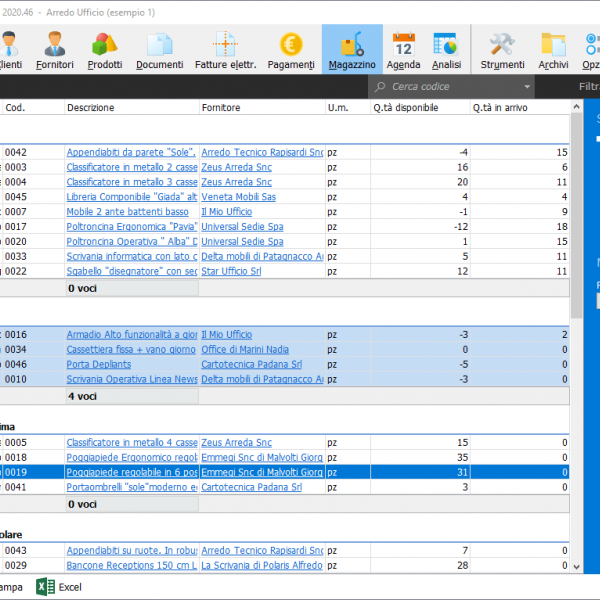Open Classificatore in metallo 4 cassetti link
The width and height of the screenshot is (600, 600).
(x=132, y=443)
